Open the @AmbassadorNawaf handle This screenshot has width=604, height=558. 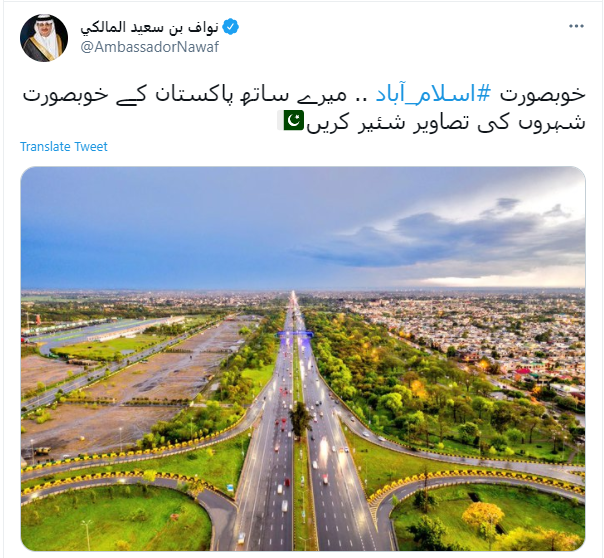(x=149, y=47)
